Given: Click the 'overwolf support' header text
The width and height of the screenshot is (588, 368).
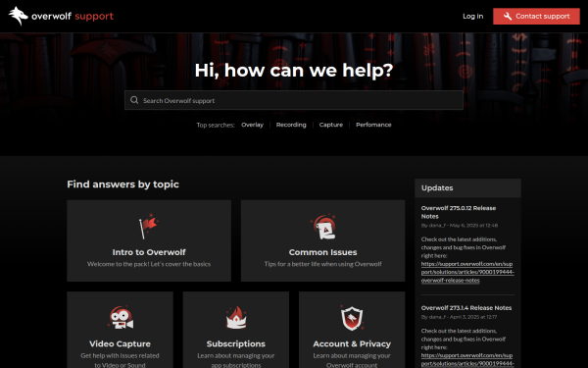Looking at the screenshot, I should [73, 16].
